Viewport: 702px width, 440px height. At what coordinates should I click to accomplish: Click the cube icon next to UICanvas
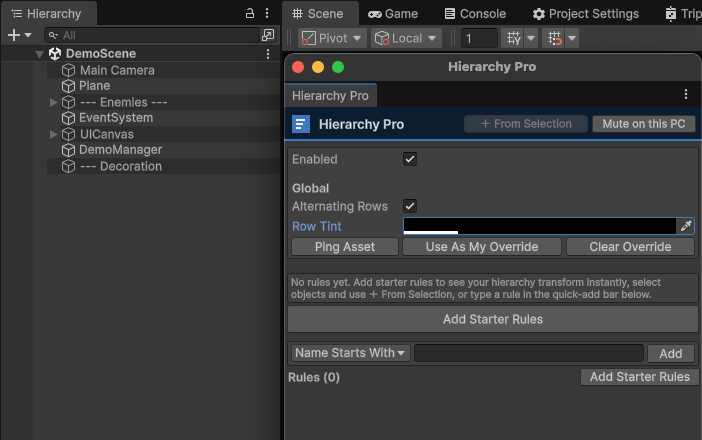pyautogui.click(x=68, y=134)
